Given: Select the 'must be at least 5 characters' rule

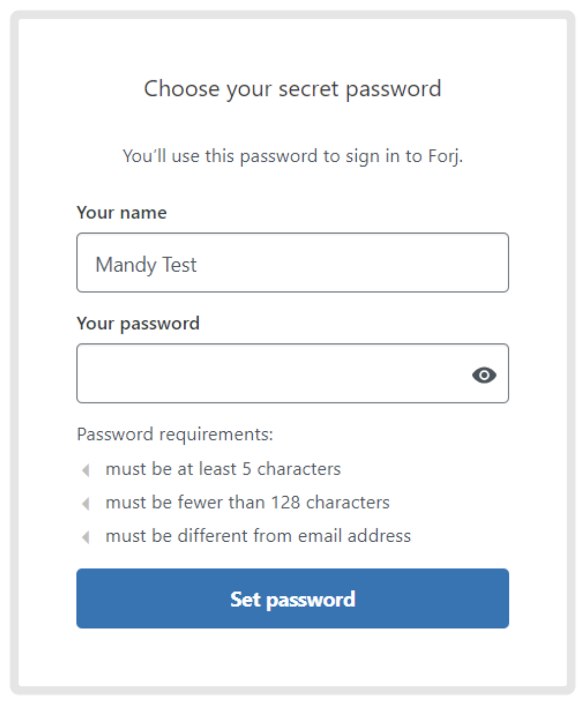Looking at the screenshot, I should pyautogui.click(x=223, y=469).
